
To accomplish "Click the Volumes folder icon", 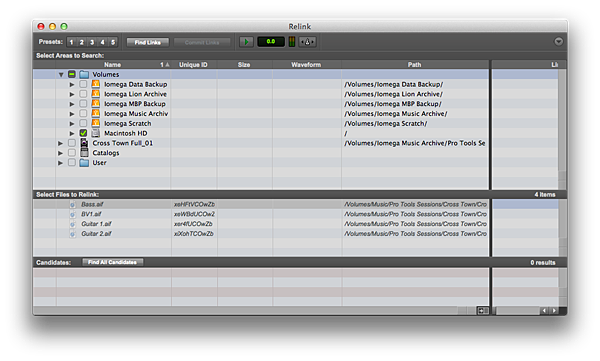I will coord(84,74).
